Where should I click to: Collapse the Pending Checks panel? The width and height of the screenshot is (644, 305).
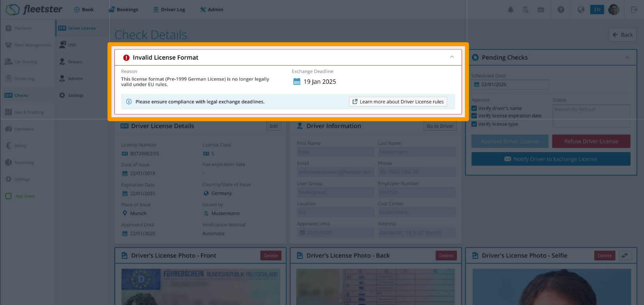tap(627, 58)
